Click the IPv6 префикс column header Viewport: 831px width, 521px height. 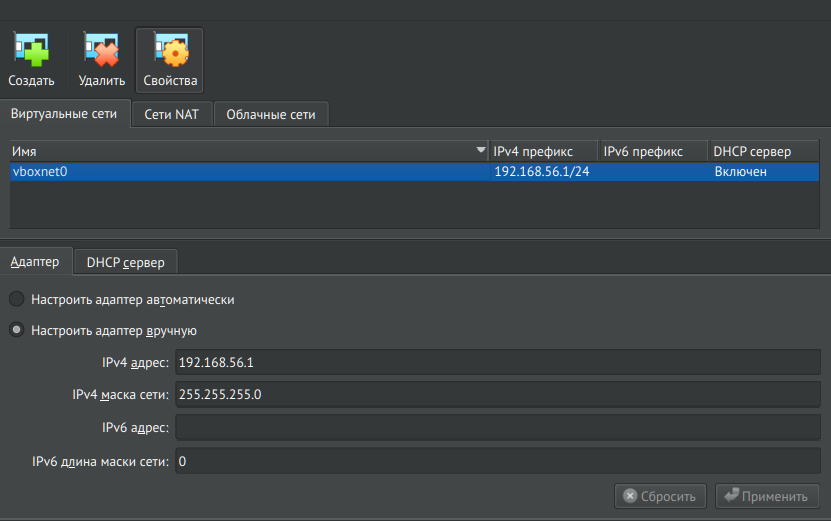pyautogui.click(x=653, y=152)
